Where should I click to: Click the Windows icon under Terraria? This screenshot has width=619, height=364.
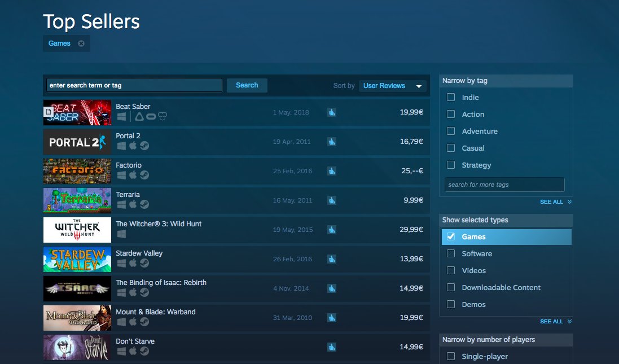click(x=121, y=204)
